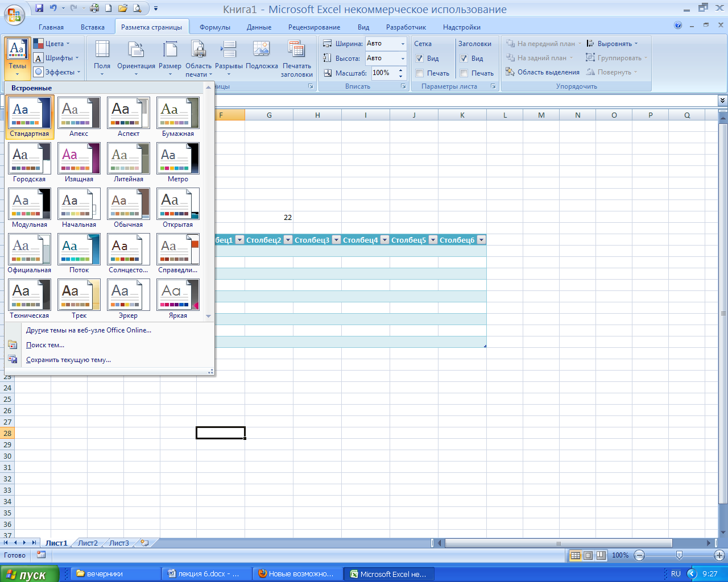The image size is (728, 582).
Task: Click Печатать заголовки print titles button
Action: tap(297, 58)
